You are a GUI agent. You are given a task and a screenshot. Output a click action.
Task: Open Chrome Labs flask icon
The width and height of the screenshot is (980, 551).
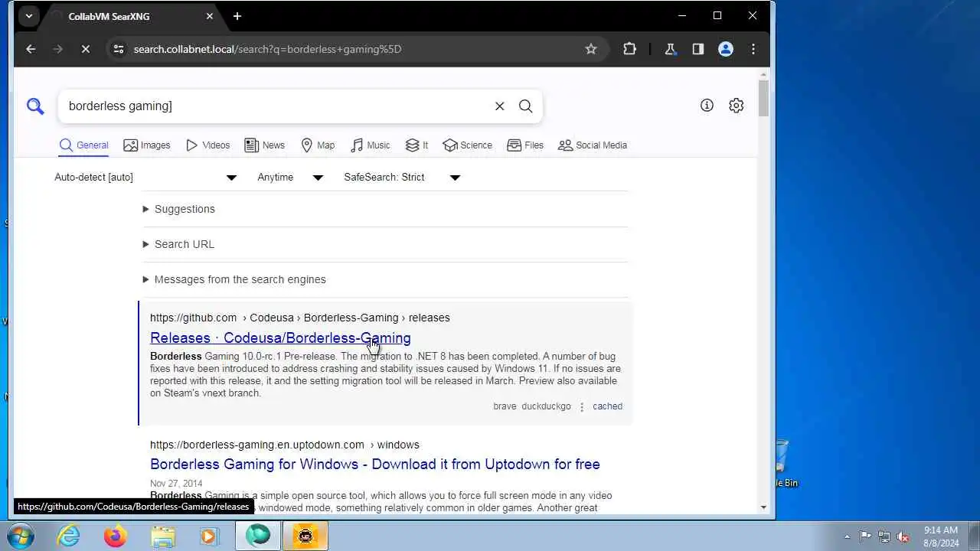click(670, 49)
